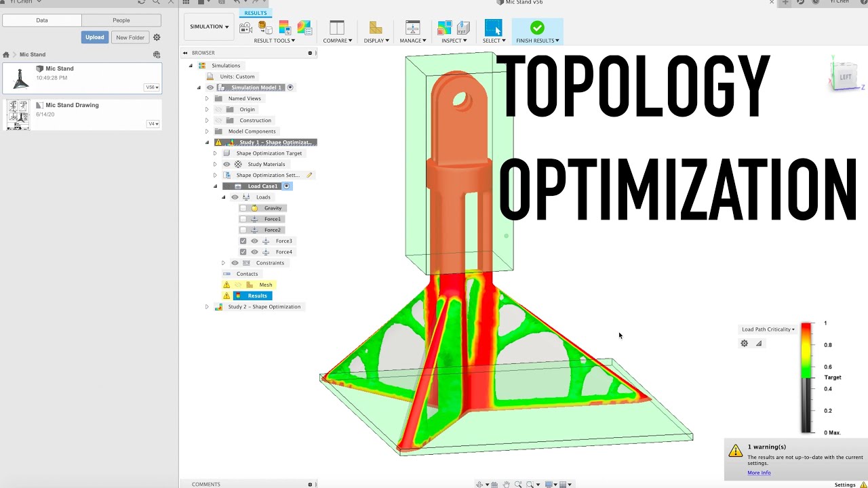Uncheck the Force4 checkbox
Viewport: 868px width, 488px height.
[243, 252]
